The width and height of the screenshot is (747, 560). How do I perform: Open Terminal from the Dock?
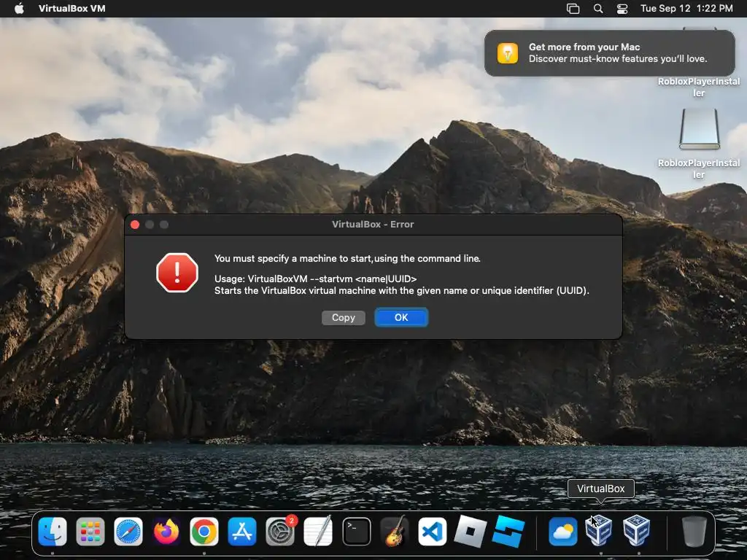pos(356,532)
